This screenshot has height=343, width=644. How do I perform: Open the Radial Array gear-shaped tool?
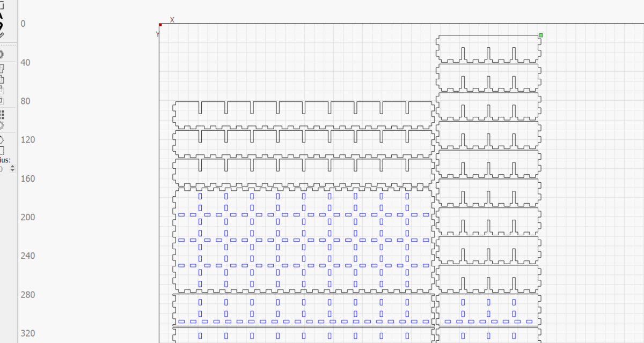point(1,125)
